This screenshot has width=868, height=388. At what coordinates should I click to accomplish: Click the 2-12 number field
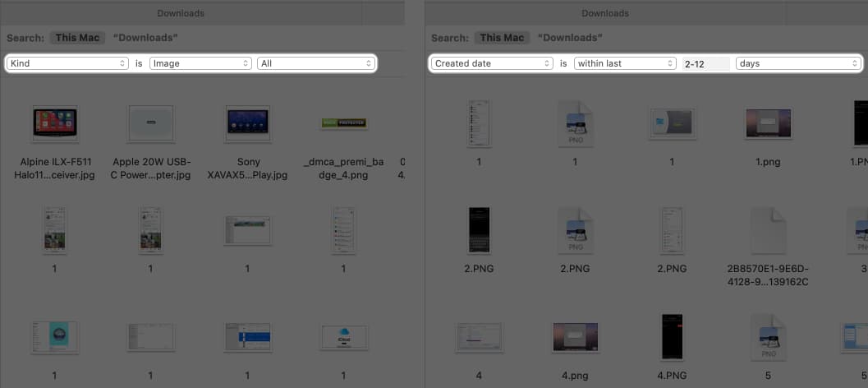(x=705, y=64)
